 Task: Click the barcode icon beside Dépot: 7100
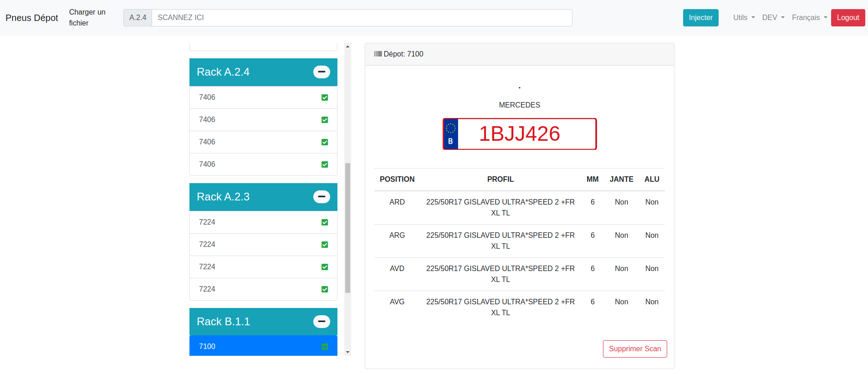coord(378,54)
